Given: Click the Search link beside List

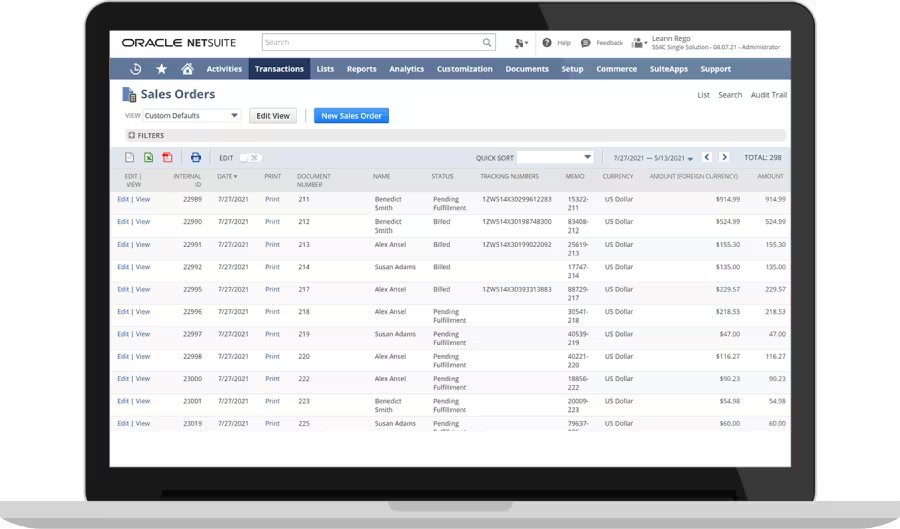Looking at the screenshot, I should click(730, 95).
